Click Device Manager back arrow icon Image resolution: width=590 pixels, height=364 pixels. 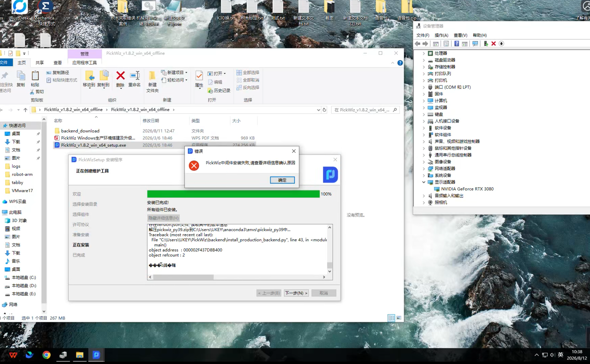(x=418, y=44)
